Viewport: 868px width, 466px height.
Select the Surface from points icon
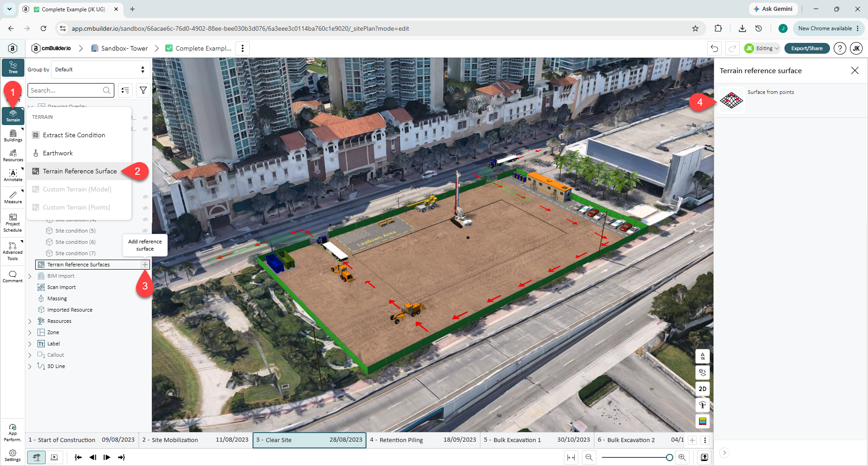click(731, 100)
